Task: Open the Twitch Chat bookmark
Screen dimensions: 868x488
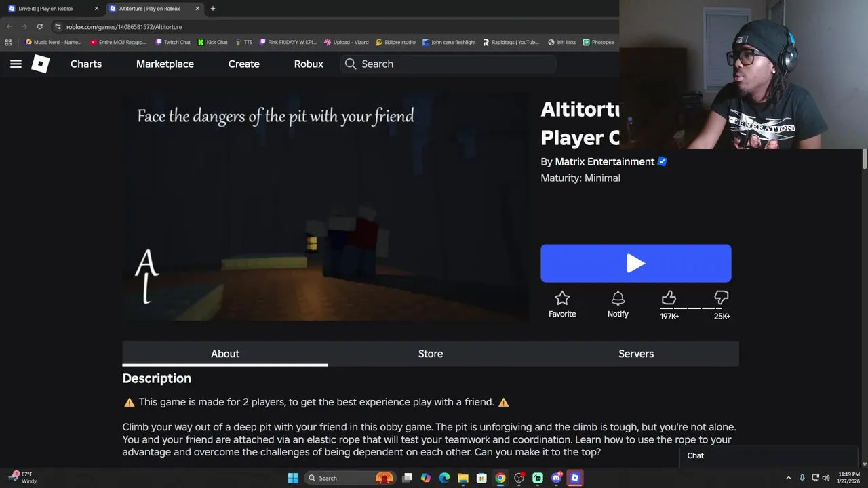Action: (x=173, y=42)
